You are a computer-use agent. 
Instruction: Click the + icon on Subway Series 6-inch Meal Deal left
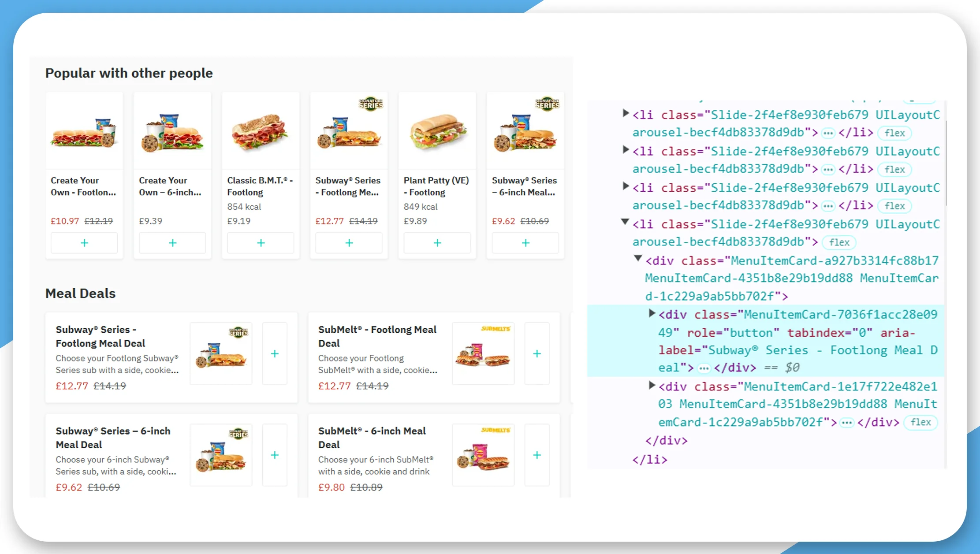click(x=275, y=455)
